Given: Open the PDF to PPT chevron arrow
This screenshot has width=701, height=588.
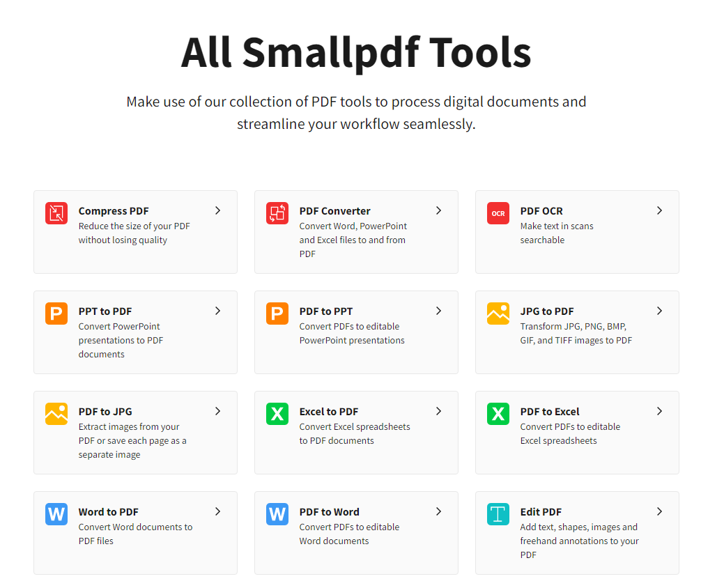Looking at the screenshot, I should coord(438,311).
